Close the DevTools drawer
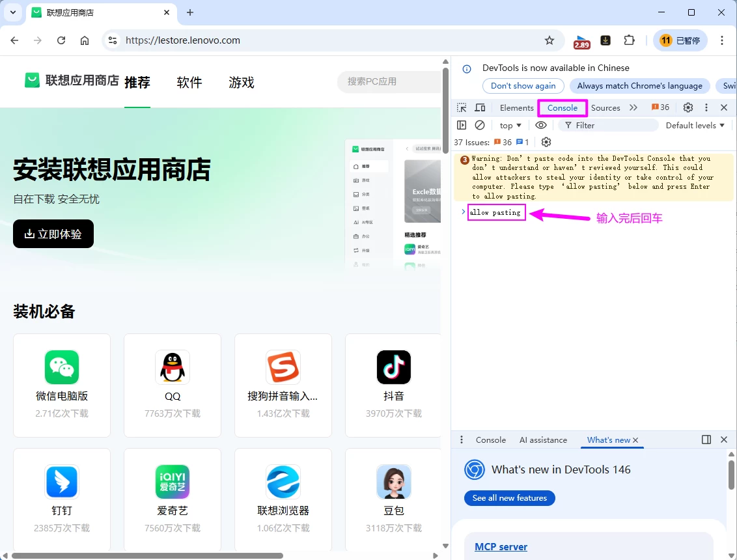 point(724,440)
